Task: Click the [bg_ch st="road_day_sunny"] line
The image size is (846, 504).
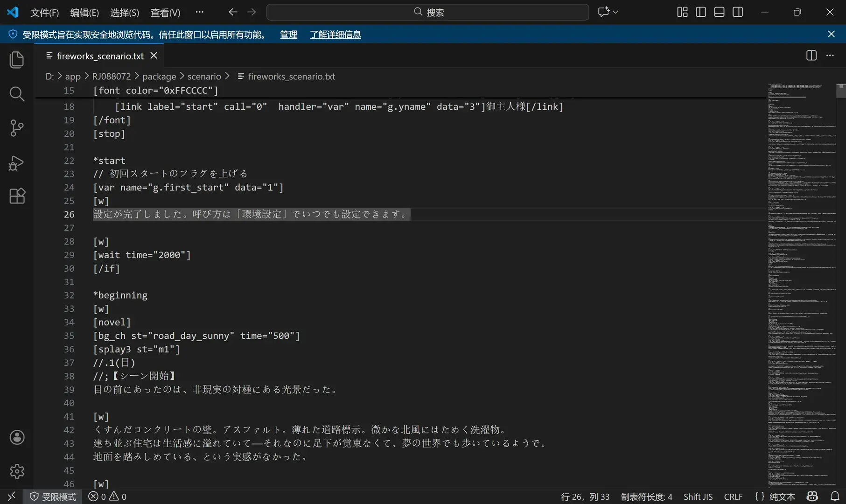Action: click(x=196, y=336)
